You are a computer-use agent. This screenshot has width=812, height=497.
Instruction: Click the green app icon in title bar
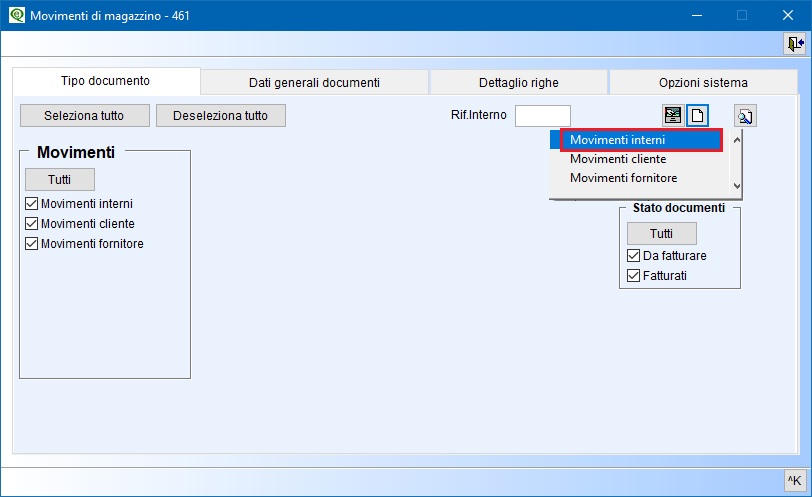click(17, 15)
